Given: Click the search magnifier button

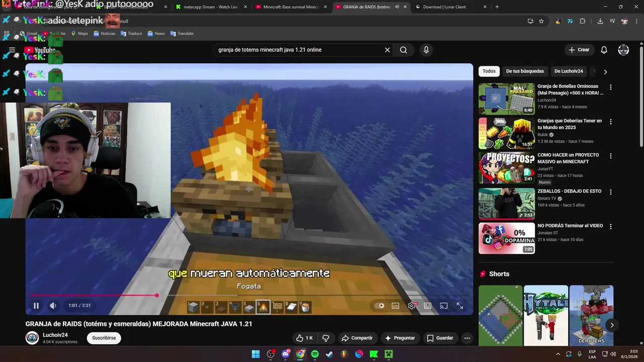Looking at the screenshot, I should point(404,50).
